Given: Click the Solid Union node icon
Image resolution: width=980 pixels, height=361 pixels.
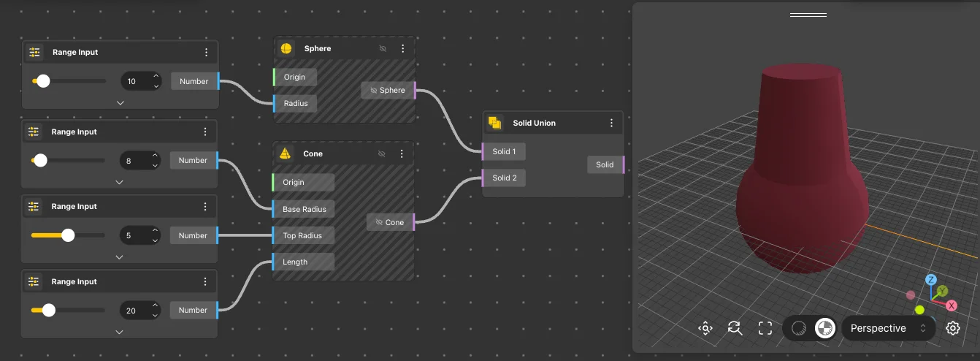Looking at the screenshot, I should pyautogui.click(x=494, y=123).
